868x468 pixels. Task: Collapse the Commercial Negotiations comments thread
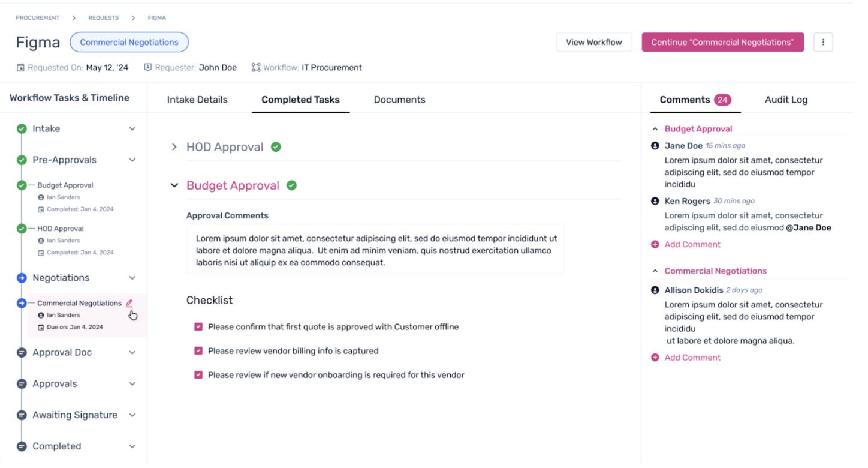(x=655, y=271)
